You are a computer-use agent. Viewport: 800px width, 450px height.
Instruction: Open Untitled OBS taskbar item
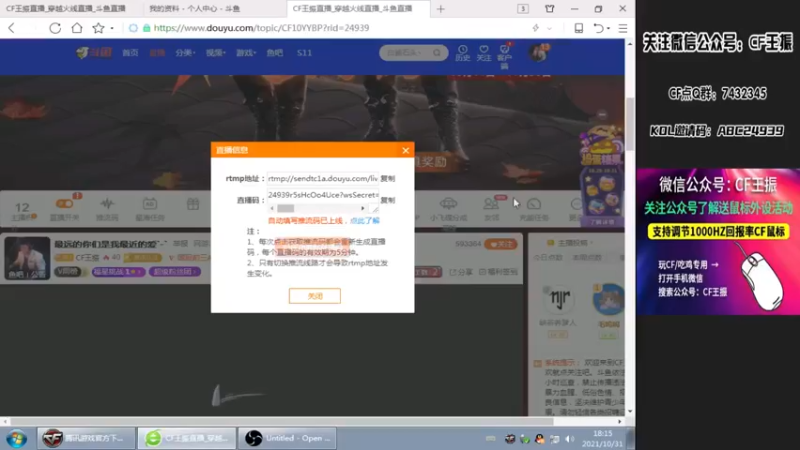[288, 438]
